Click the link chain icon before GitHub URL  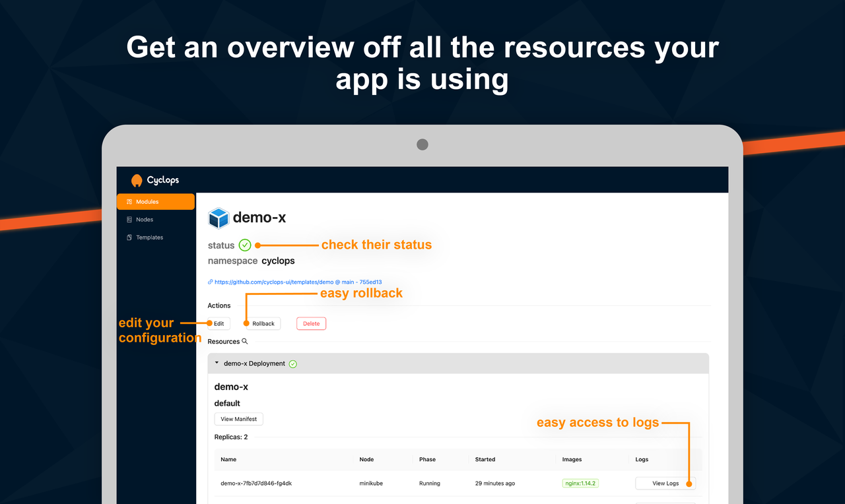pyautogui.click(x=211, y=282)
